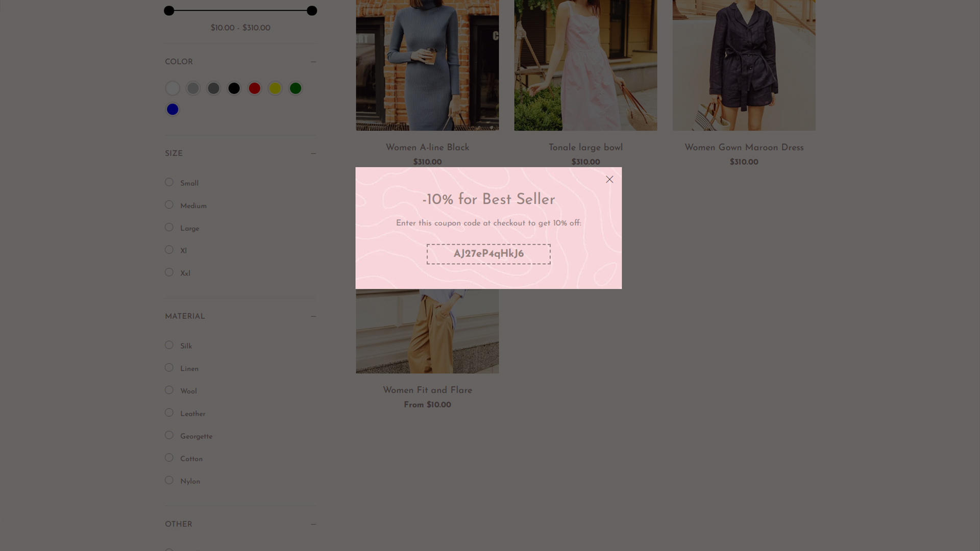This screenshot has height=551, width=980.
Task: Check the Xxl size option
Action: pyautogui.click(x=169, y=272)
